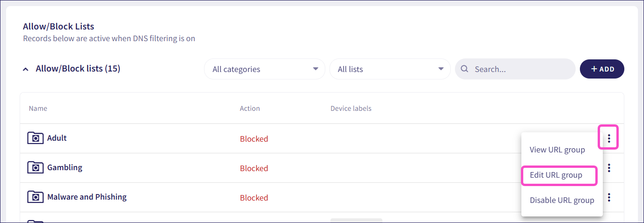Select Disable URL group option
The width and height of the screenshot is (644, 223).
click(x=562, y=201)
